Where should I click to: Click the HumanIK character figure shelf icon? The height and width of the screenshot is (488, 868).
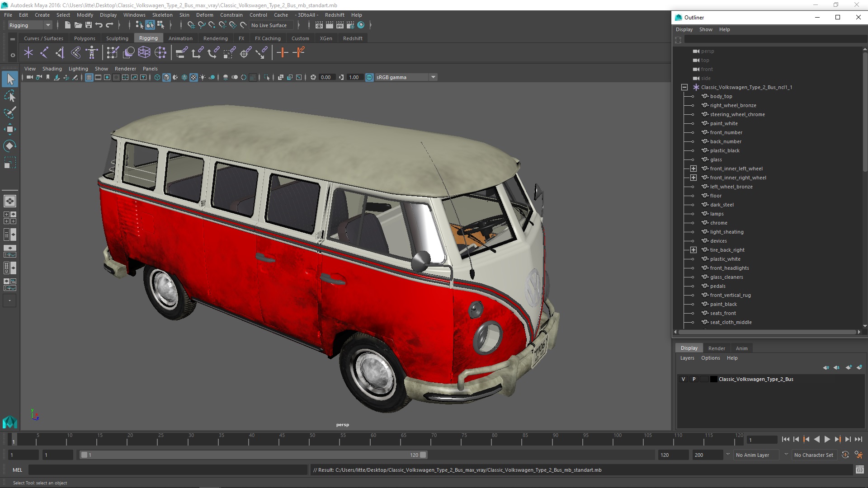pos(92,52)
